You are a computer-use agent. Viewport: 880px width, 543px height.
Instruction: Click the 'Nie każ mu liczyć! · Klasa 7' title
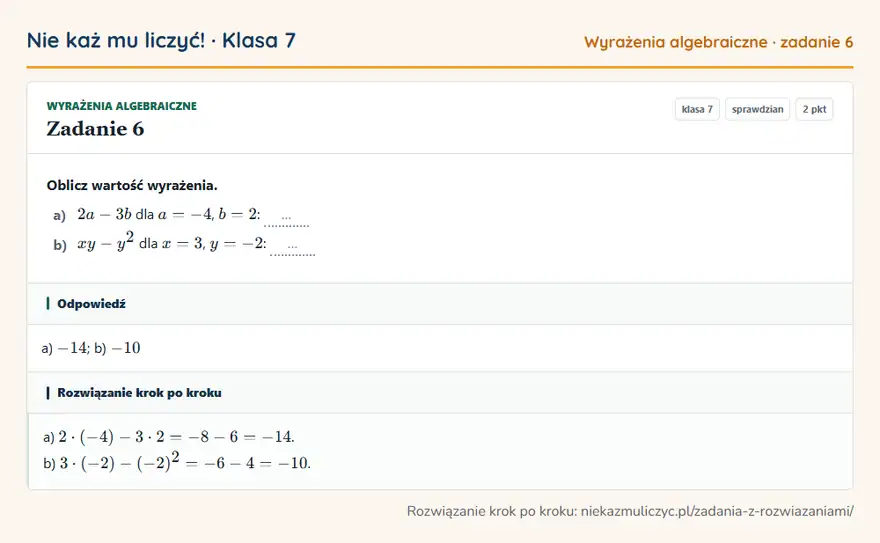tap(161, 40)
